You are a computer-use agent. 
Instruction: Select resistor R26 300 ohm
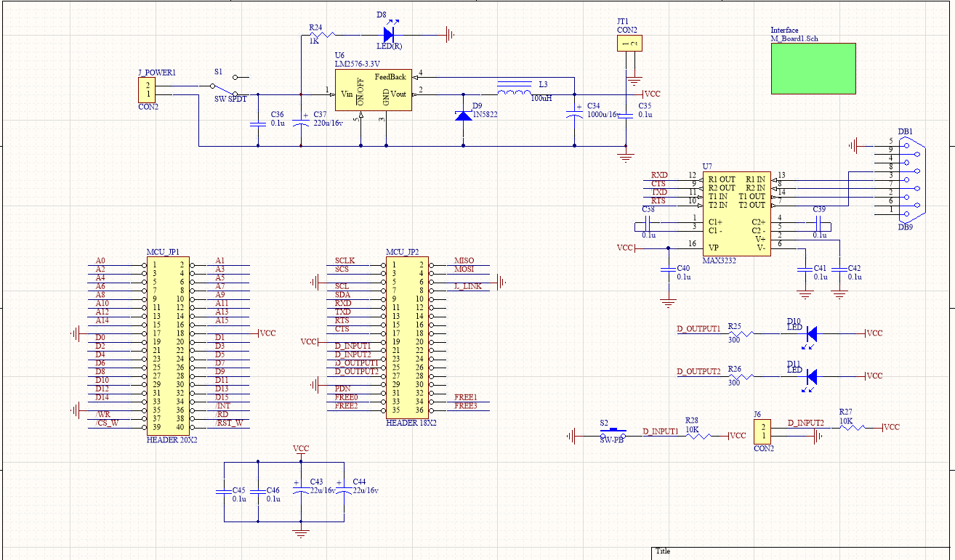click(x=740, y=376)
